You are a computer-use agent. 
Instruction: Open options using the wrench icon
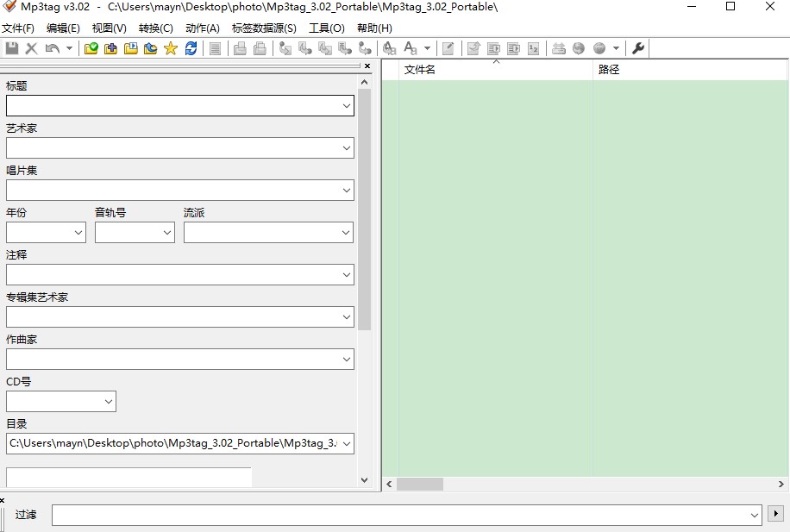click(637, 48)
